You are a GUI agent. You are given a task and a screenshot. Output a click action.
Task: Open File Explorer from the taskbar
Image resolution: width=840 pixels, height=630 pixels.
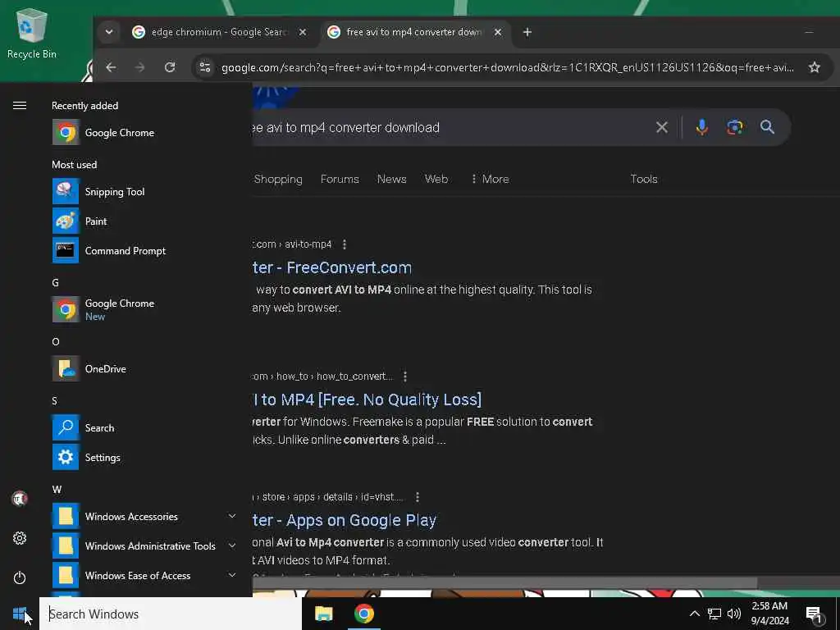click(x=323, y=614)
